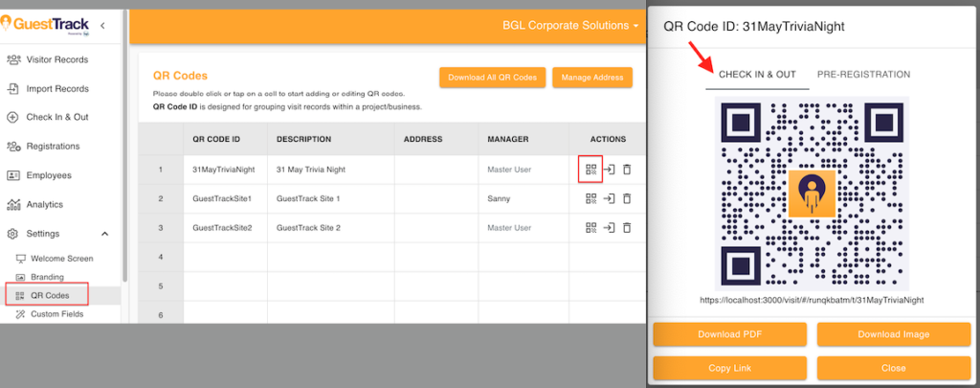Open Visitor Records in sidebar
Viewport: 980px width, 388px height.
(x=57, y=59)
